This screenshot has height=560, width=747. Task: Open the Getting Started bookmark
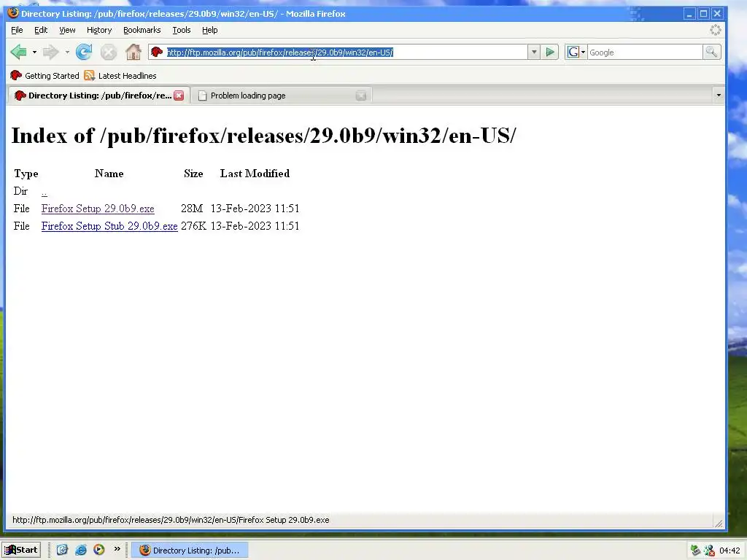tap(44, 76)
